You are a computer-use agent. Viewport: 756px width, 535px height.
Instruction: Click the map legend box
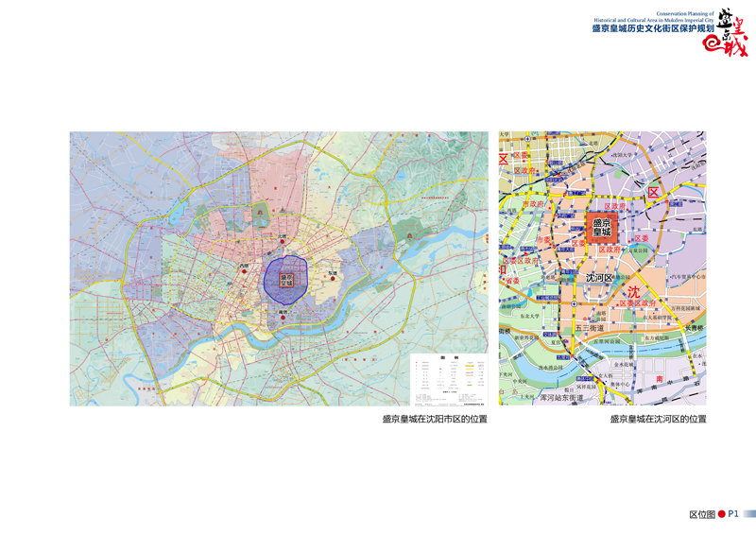[x=449, y=379]
